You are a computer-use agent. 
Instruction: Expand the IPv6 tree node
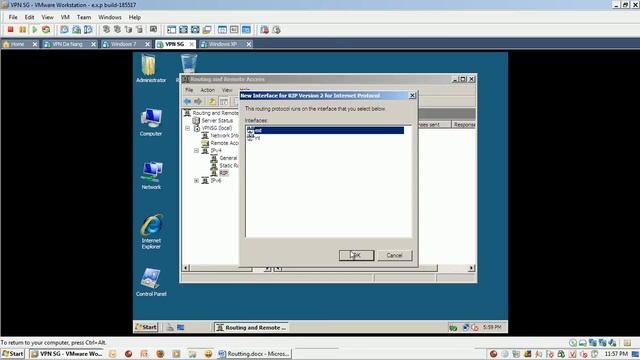pyautogui.click(x=196, y=180)
